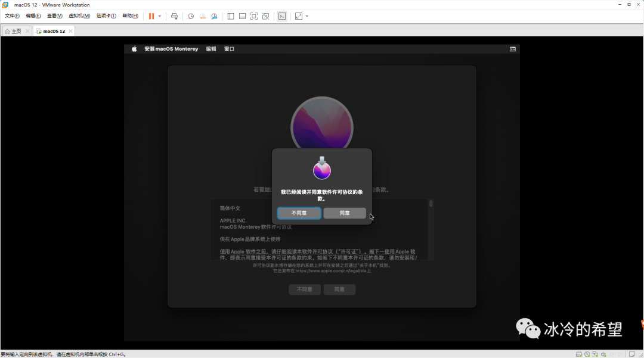Screen dimensions: 644x358
Task: Click the Apple menu icon
Action: point(134,49)
